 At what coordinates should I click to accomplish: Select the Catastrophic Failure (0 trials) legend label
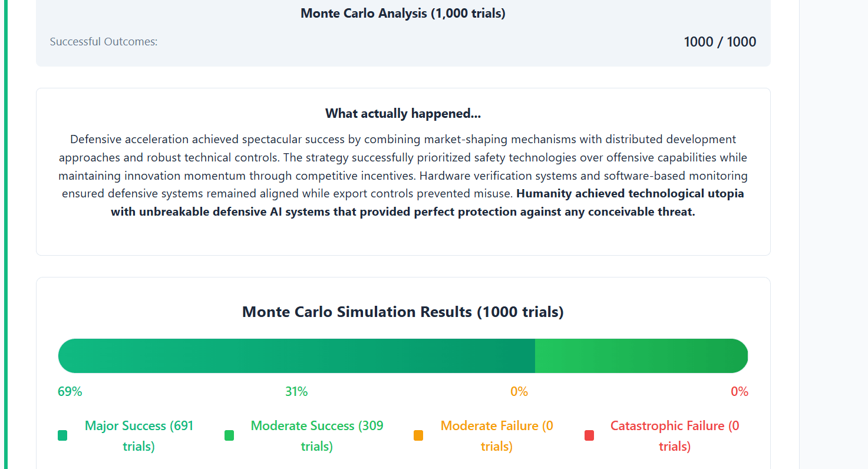tap(675, 435)
